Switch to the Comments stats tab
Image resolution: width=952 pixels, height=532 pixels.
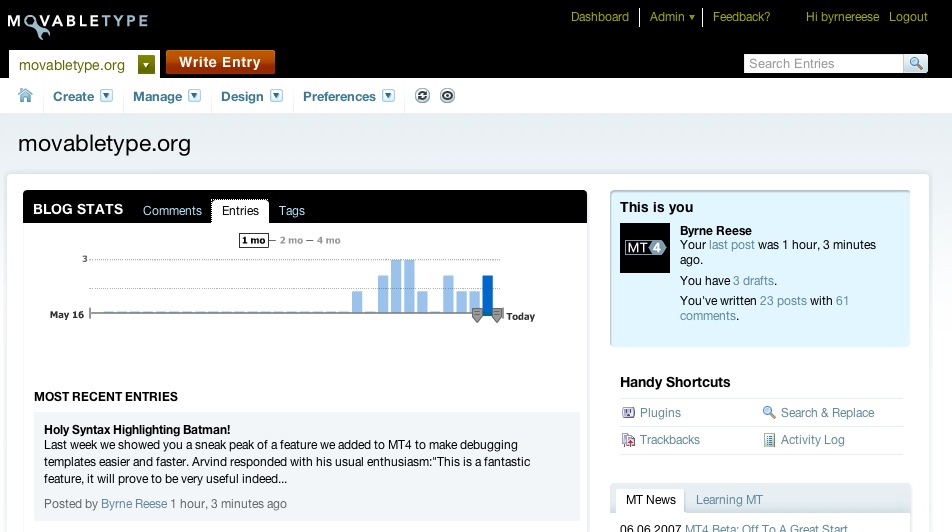pos(172,211)
